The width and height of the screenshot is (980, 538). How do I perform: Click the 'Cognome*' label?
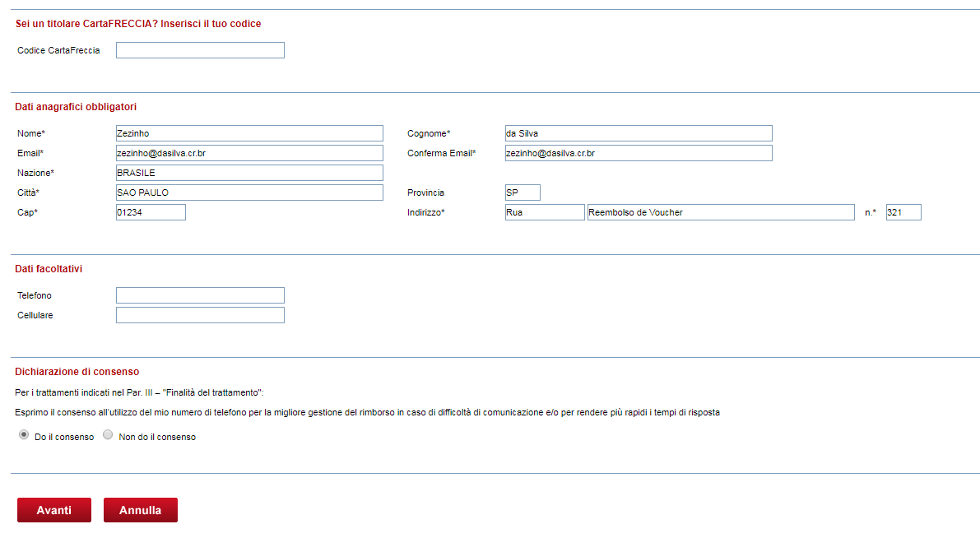coord(429,133)
